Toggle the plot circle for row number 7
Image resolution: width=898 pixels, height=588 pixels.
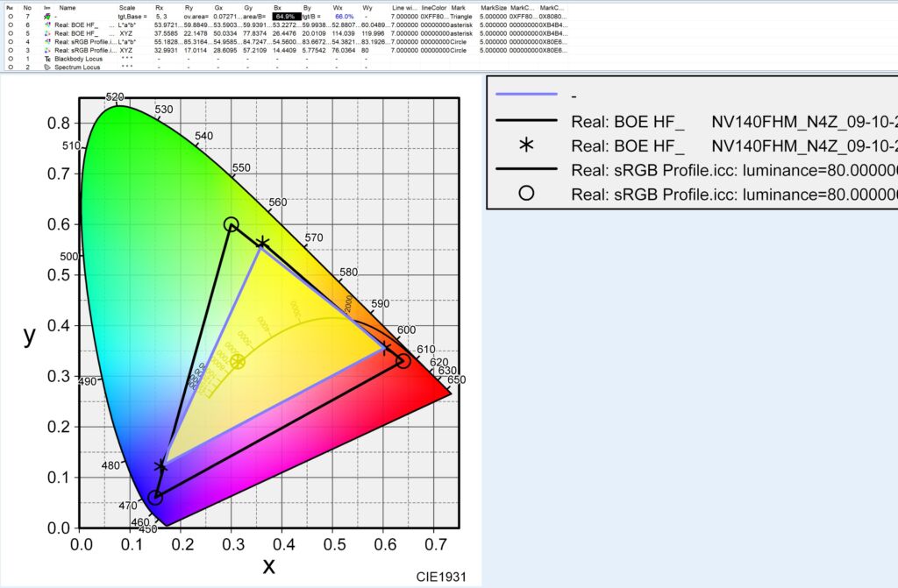(11, 17)
